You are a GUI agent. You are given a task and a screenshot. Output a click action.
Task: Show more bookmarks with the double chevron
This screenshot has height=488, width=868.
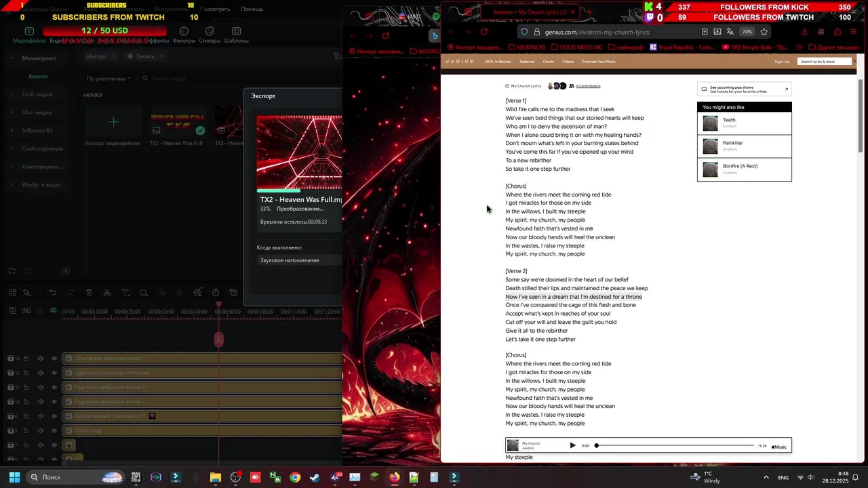(800, 47)
